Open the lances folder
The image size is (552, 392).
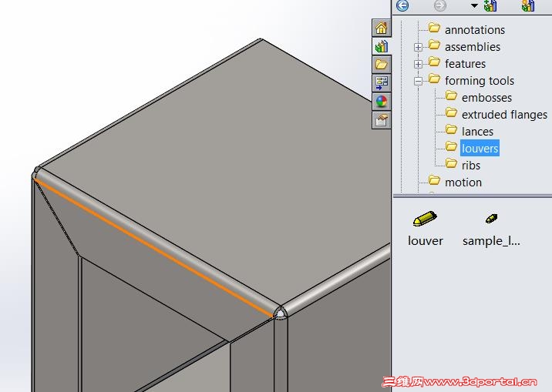point(477,132)
